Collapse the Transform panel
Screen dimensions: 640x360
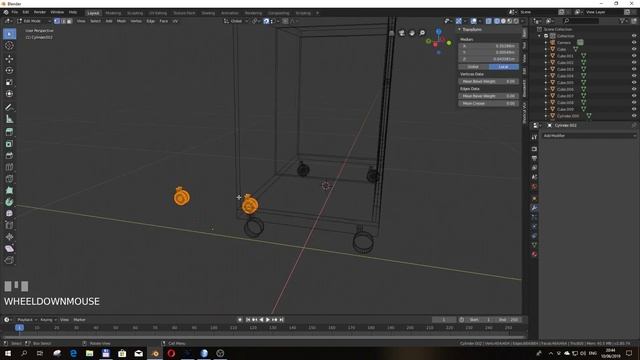(459, 29)
